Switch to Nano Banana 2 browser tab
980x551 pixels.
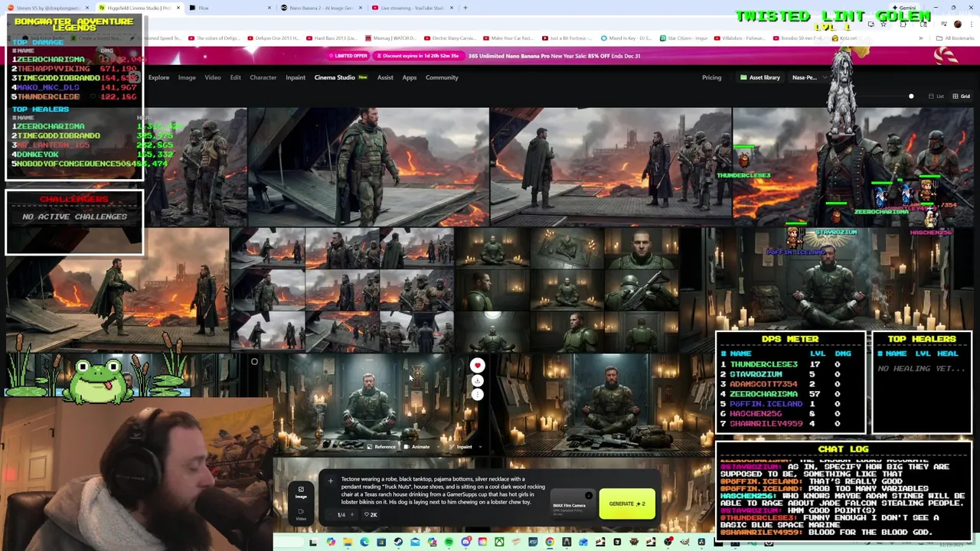click(x=322, y=8)
